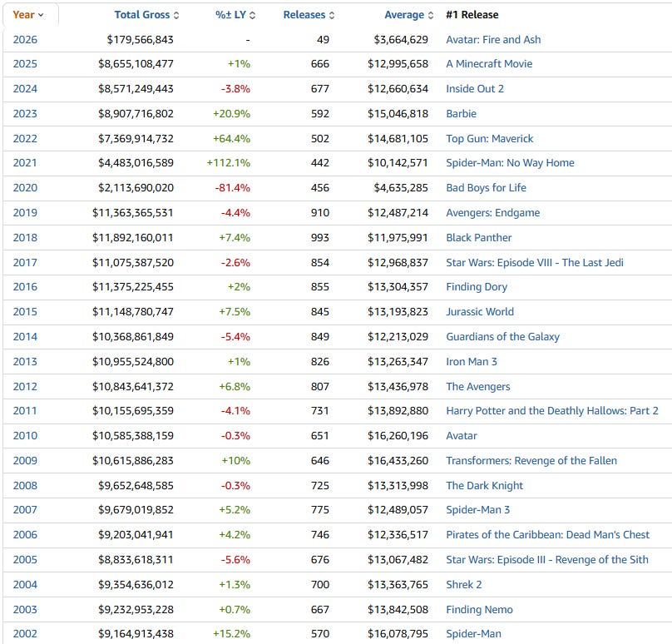
Task: Open Top Gun: Maverick link
Action: pos(489,138)
